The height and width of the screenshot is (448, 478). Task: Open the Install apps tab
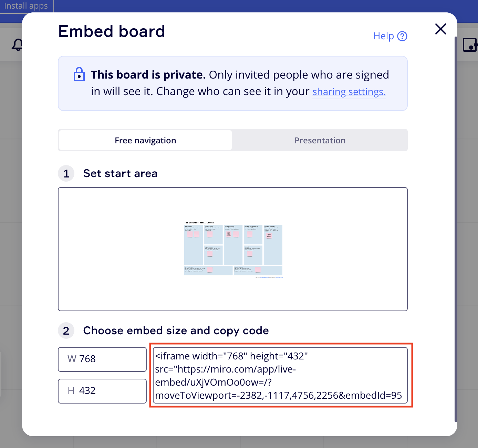tap(26, 6)
